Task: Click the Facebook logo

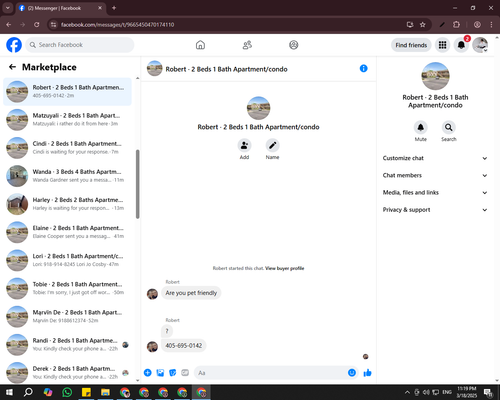Action: 14,45
